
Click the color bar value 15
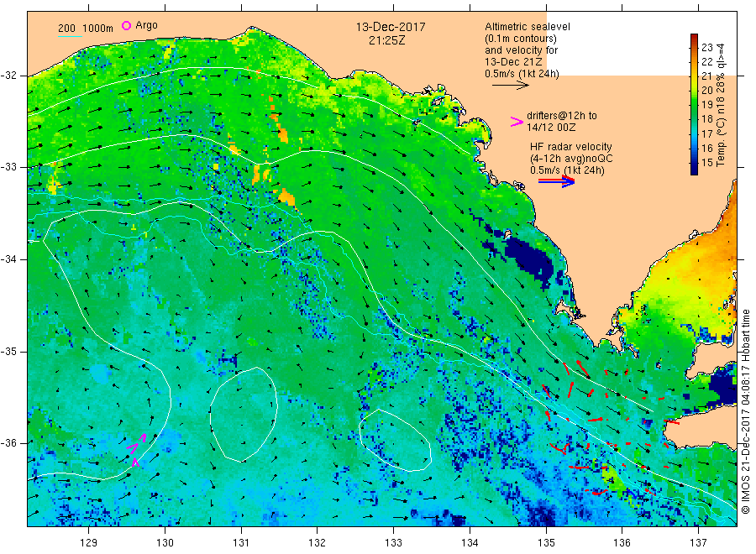pos(706,162)
